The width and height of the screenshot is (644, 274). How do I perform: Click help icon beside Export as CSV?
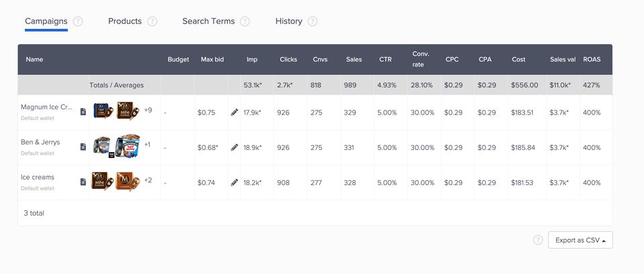coord(538,241)
